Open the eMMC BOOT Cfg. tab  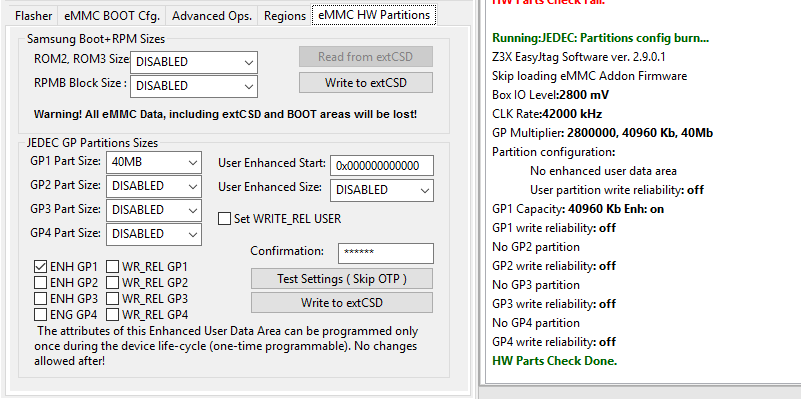pyautogui.click(x=112, y=16)
